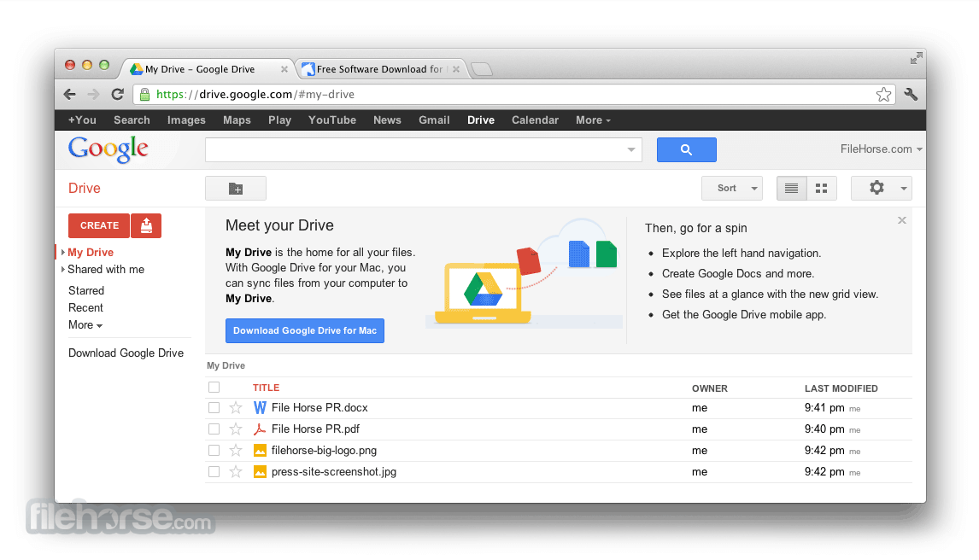
Task: Star the File Horse PR.docx file
Action: click(236, 408)
